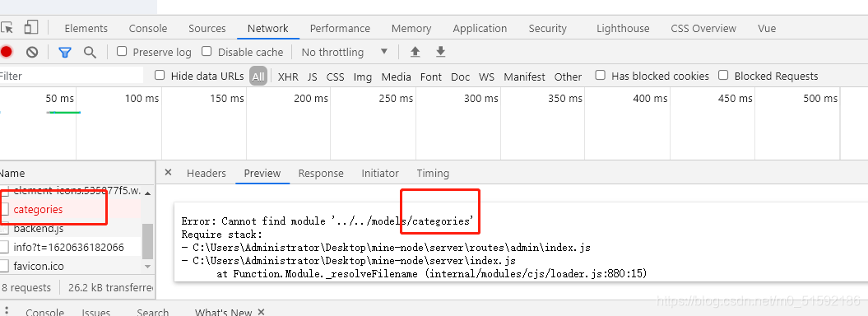
Task: Enable Preserve log checkbox
Action: tap(122, 52)
